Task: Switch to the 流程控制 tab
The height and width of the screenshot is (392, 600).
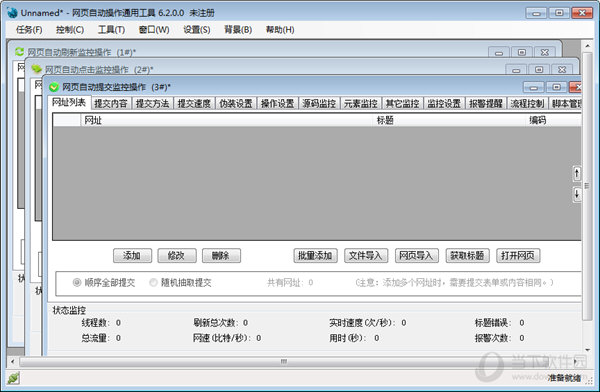Action: pos(528,103)
